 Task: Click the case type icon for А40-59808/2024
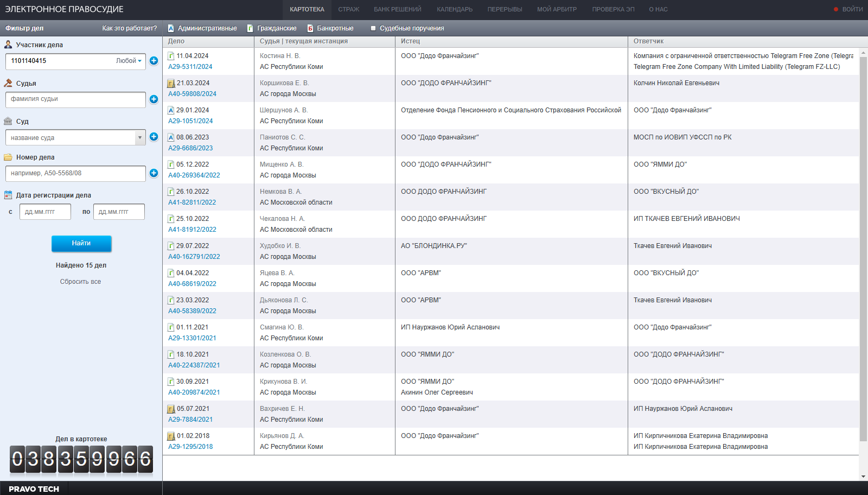coord(171,83)
